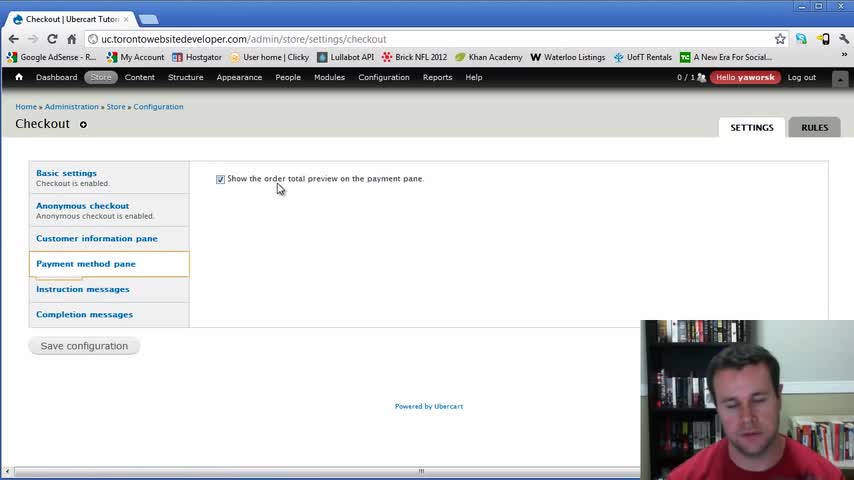
Task: Open Brick NFL 2012 bookmark
Action: (414, 57)
